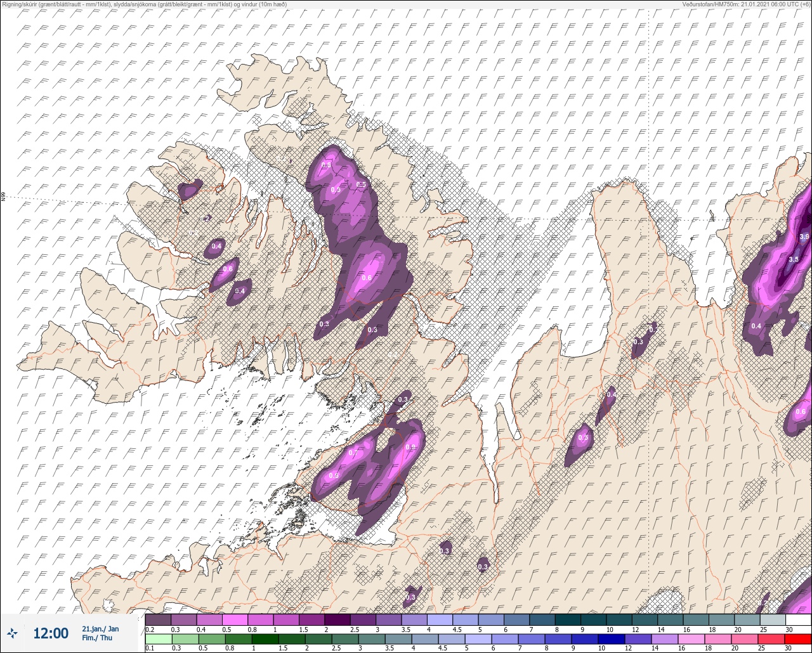Viewport: 812px width, 653px height.
Task: Select the darkest purple swatch on snow scale
Action: (x=337, y=619)
